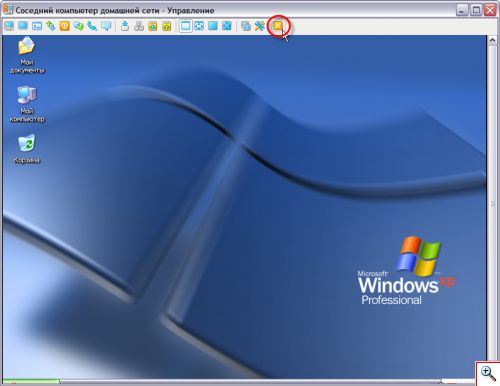500x386 pixels.
Task: Click the overlapping monitors icon in toolbar
Action: coord(246,26)
